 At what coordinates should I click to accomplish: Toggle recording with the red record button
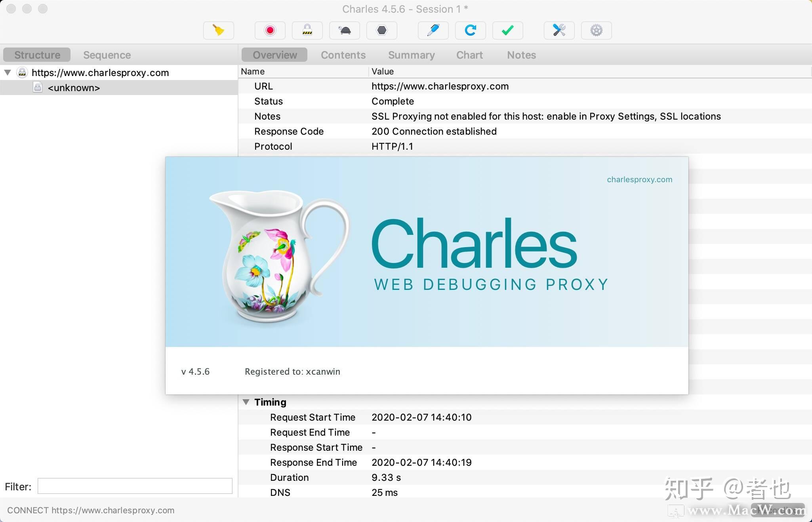pyautogui.click(x=269, y=30)
